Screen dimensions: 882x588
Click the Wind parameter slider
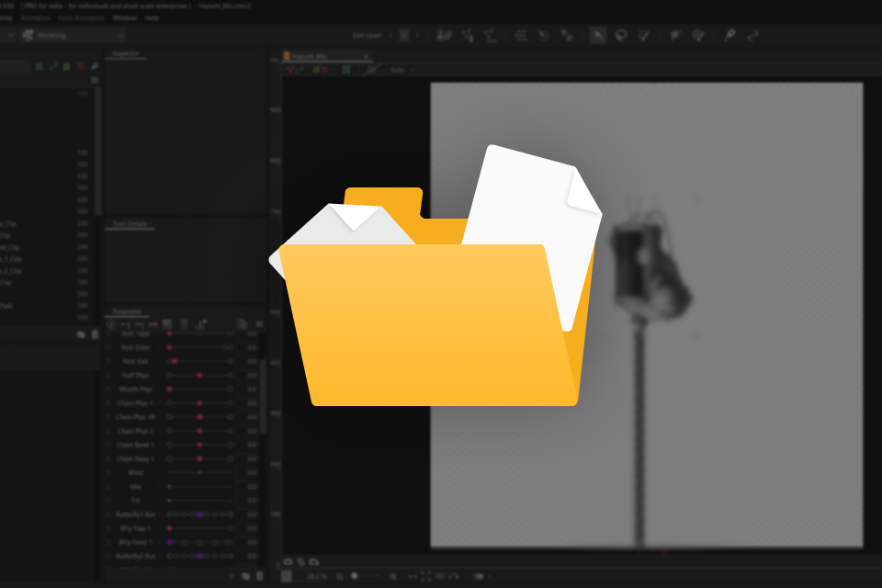pyautogui.click(x=199, y=472)
